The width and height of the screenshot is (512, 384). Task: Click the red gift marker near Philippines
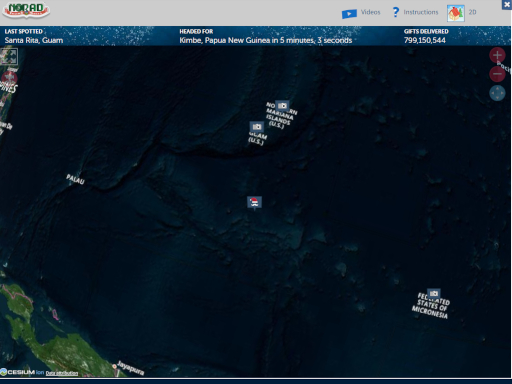click(x=9, y=79)
